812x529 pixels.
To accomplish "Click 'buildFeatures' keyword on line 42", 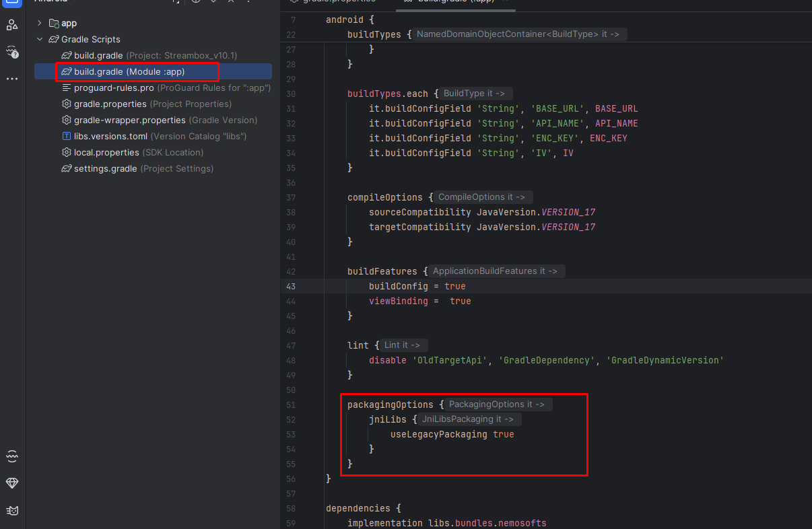I will (x=382, y=271).
